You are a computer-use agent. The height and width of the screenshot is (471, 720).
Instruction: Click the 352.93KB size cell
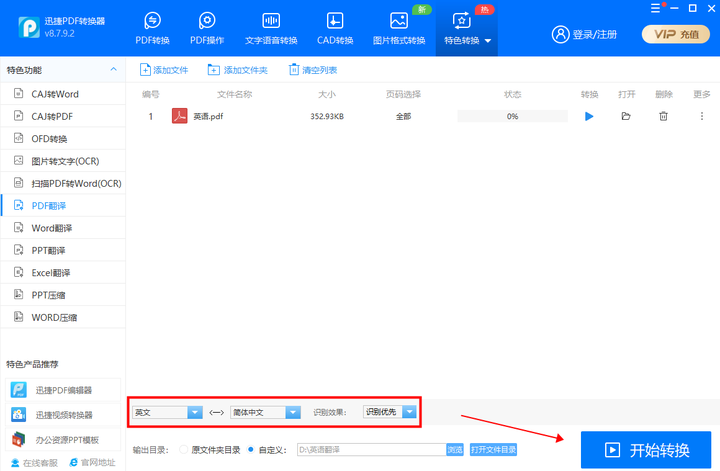(327, 117)
